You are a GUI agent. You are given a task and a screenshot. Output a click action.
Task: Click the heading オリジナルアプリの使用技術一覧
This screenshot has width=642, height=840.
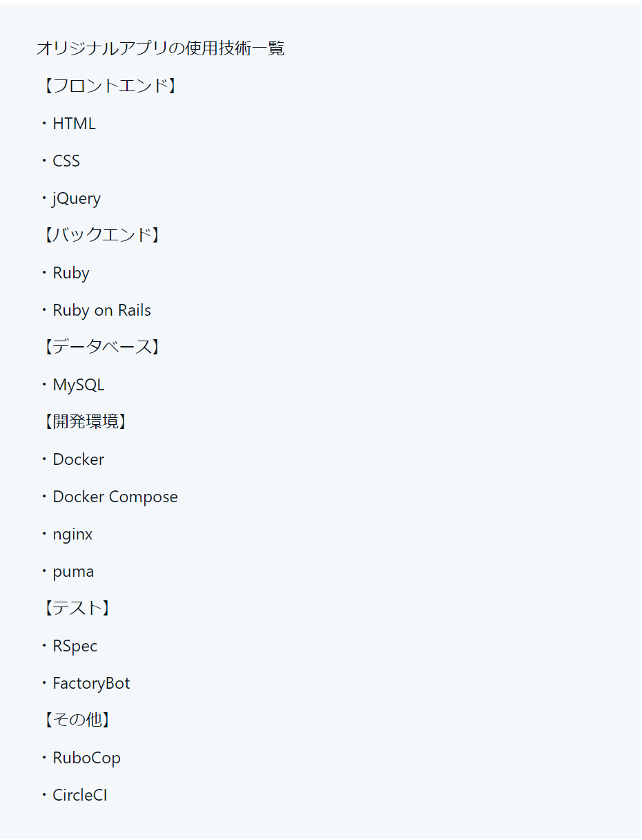(x=160, y=48)
